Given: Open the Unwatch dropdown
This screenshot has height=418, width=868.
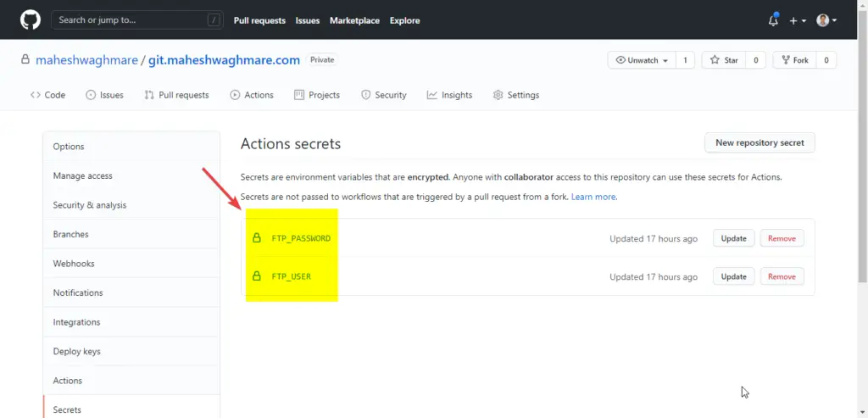Looking at the screenshot, I should (x=642, y=60).
